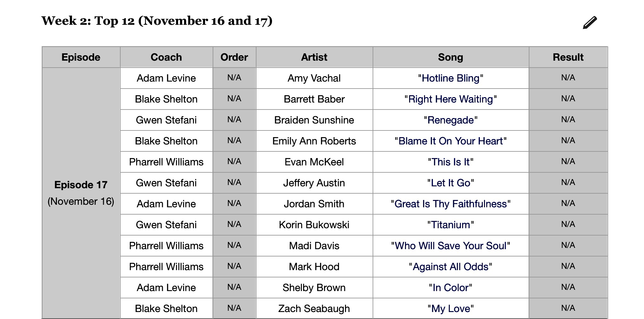Open the "Blame It On Your Heart" link
This screenshot has width=644, height=319.
pyautogui.click(x=450, y=141)
